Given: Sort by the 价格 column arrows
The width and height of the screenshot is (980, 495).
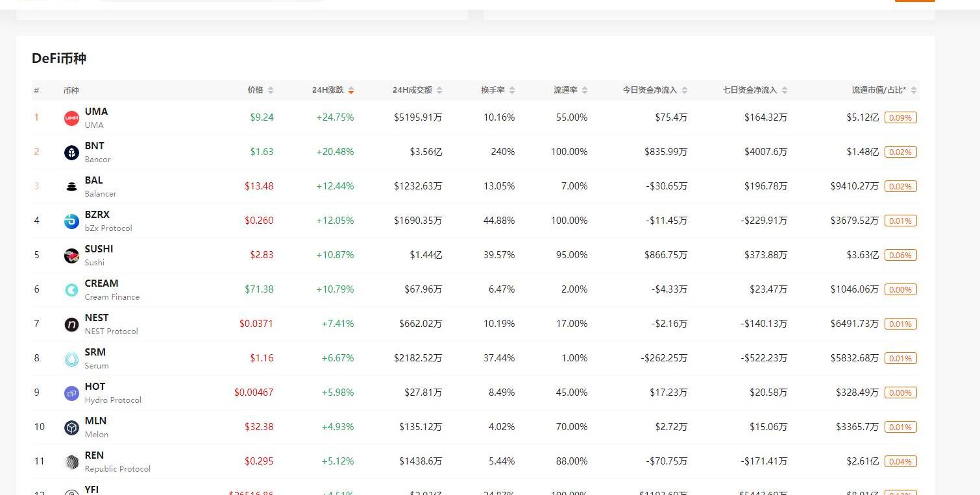Looking at the screenshot, I should pos(271,90).
